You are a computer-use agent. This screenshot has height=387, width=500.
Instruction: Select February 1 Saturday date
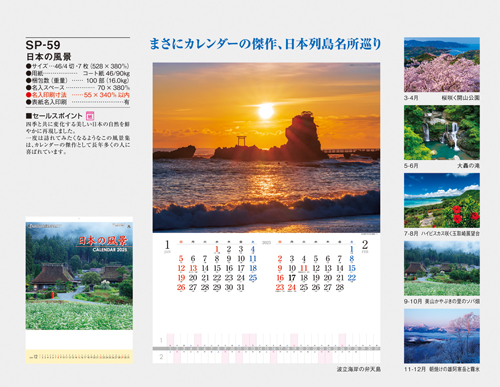(x=352, y=249)
